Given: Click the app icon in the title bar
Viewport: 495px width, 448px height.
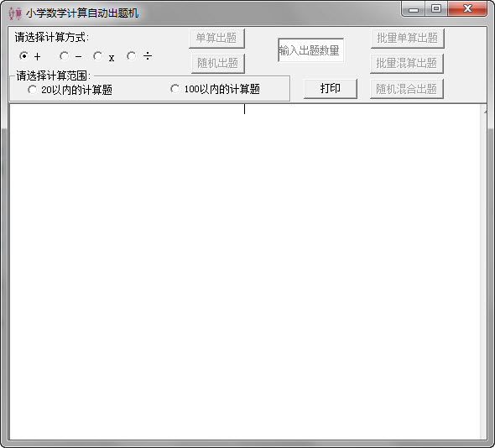Looking at the screenshot, I should pos(15,13).
